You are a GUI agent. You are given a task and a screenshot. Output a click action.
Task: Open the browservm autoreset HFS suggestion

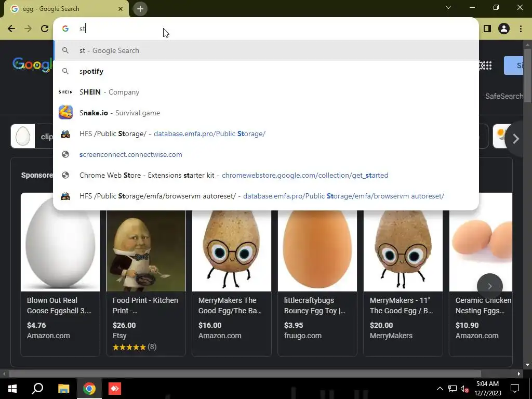point(265,196)
